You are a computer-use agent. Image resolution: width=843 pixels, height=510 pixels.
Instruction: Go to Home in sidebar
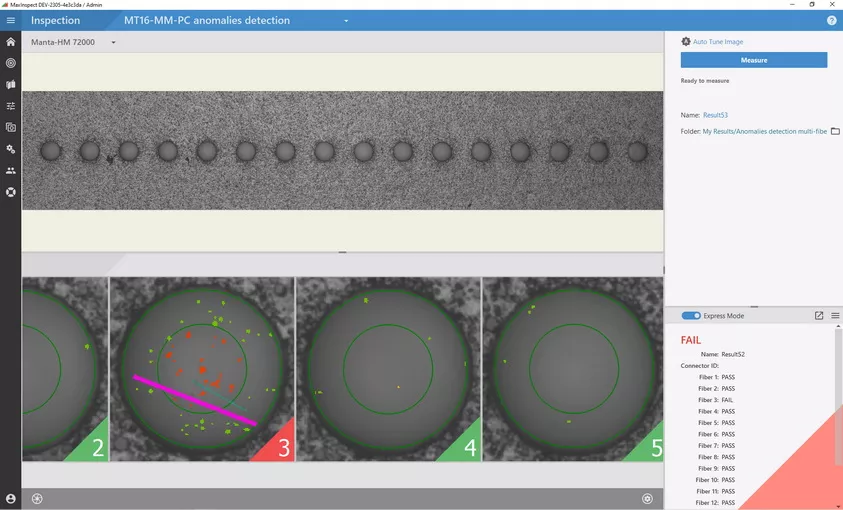(x=10, y=42)
